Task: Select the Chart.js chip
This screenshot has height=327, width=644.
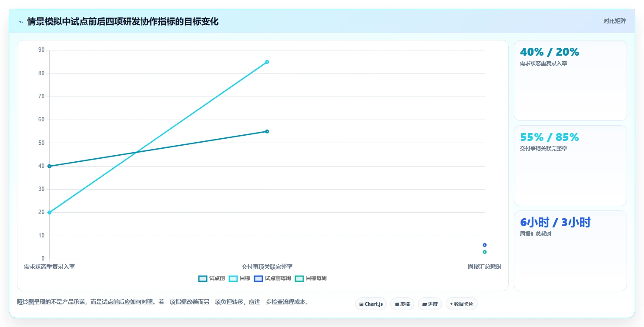Action: (371, 304)
